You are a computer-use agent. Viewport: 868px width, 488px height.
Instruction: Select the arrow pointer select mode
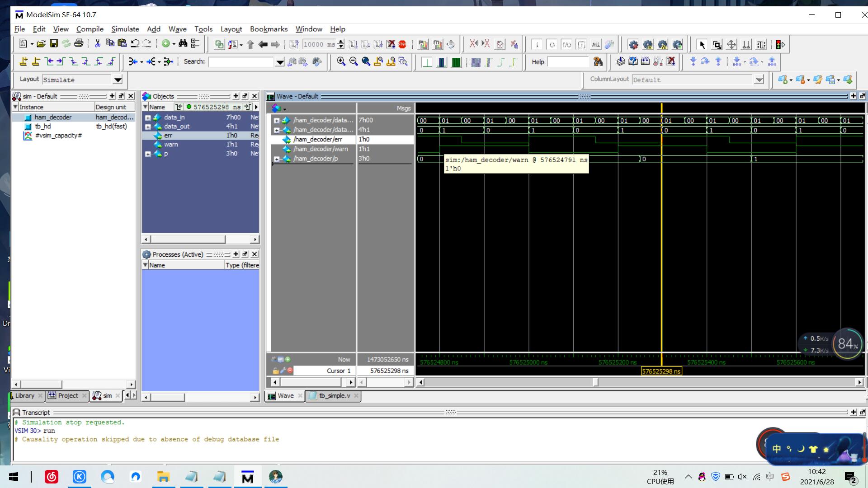click(702, 45)
